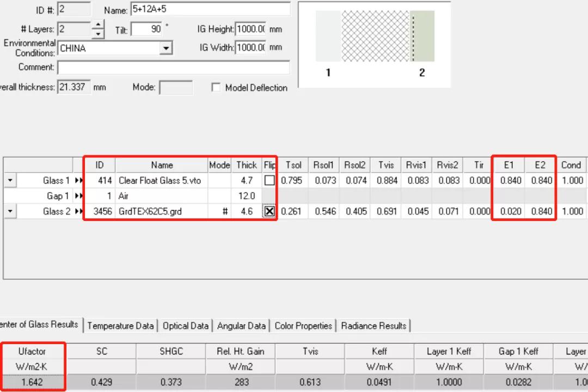Select the Angular Data tab
This screenshot has height=392, width=588.
(x=241, y=326)
